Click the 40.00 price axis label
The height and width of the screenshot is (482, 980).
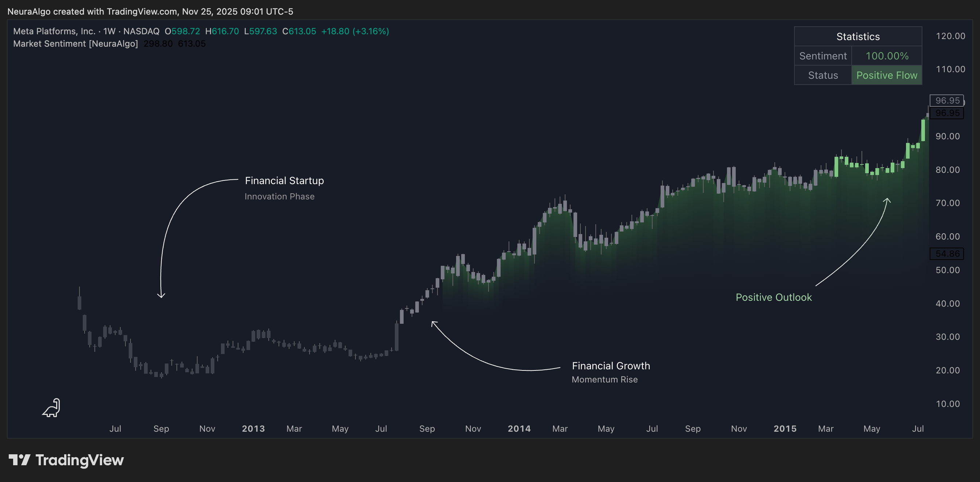coord(948,304)
